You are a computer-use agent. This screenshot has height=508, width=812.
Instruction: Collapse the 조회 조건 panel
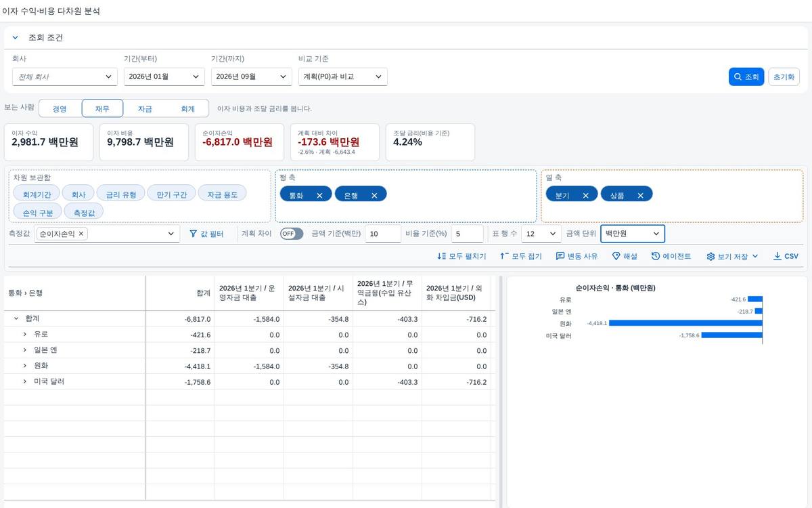(16, 38)
